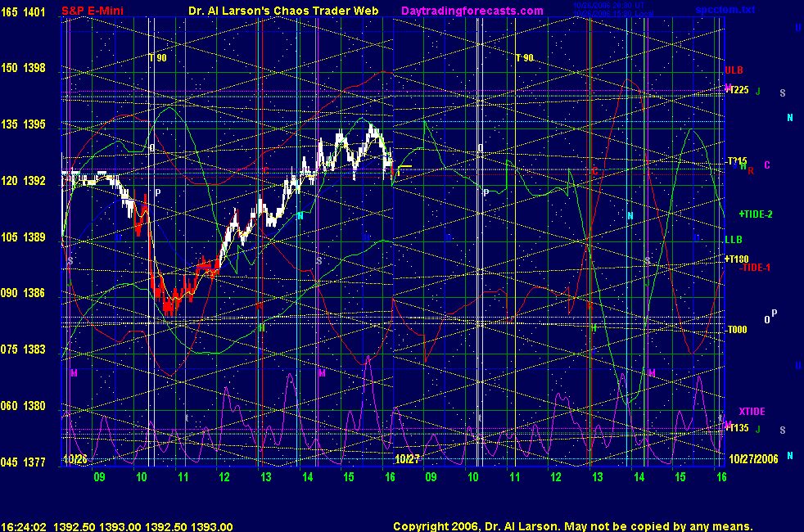Select the '135 1395' price axis label
804x532 pixels.
click(x=23, y=124)
